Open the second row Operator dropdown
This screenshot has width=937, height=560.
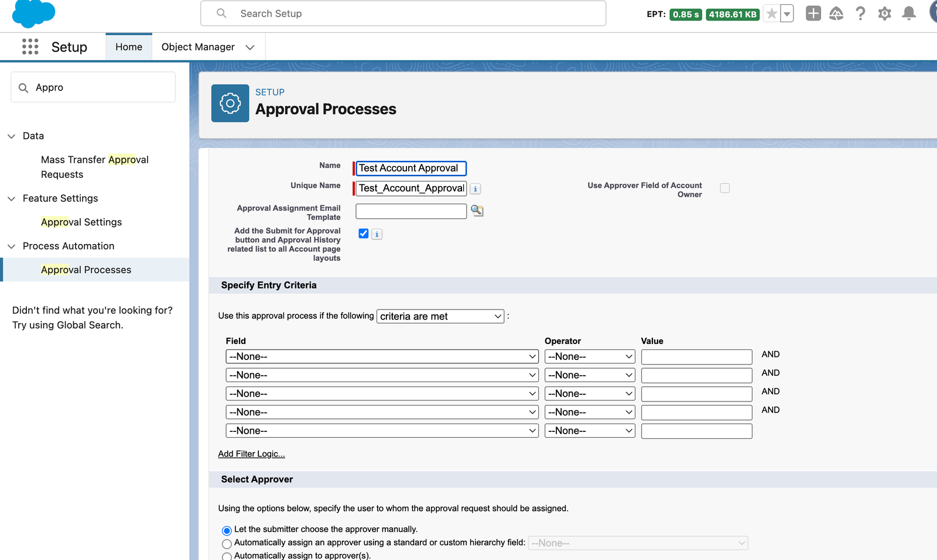click(590, 375)
